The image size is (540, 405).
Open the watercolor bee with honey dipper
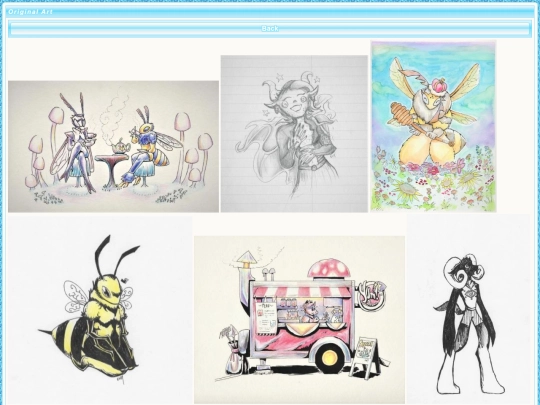pos(433,126)
